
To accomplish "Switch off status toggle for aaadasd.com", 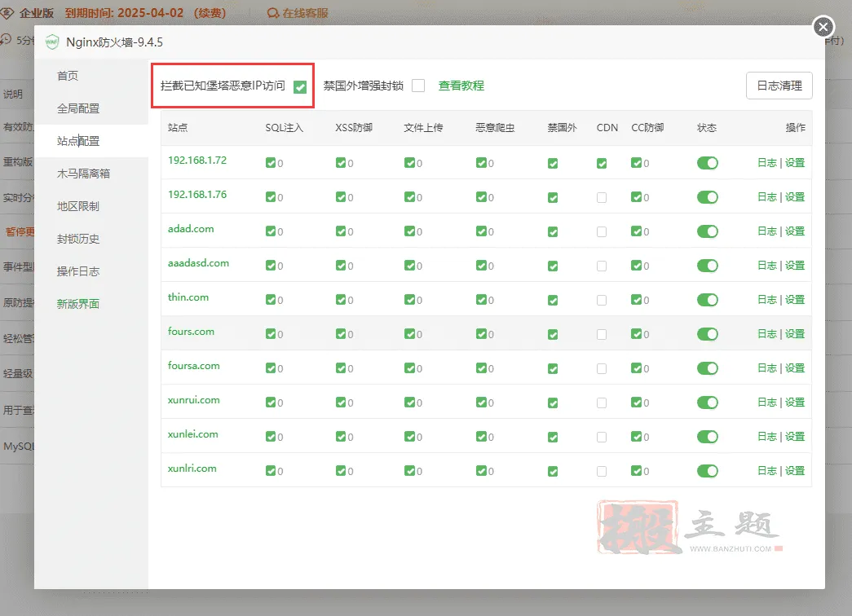I will coord(708,266).
